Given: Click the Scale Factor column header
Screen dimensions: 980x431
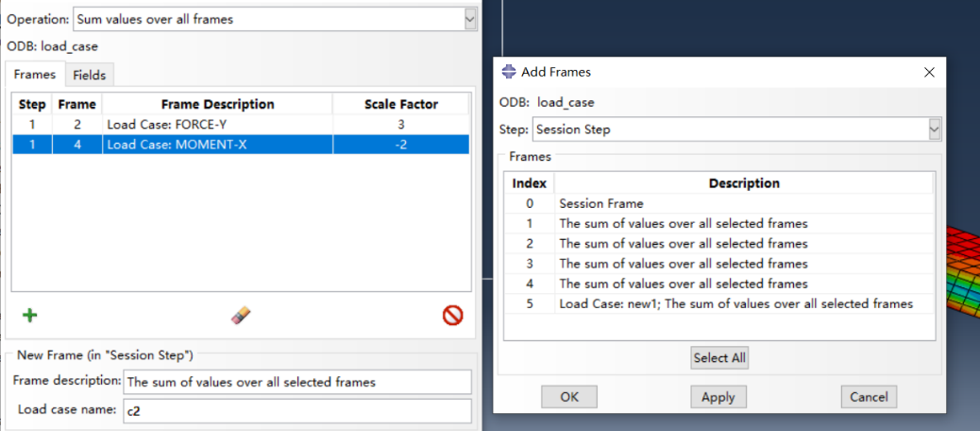Looking at the screenshot, I should [401, 104].
